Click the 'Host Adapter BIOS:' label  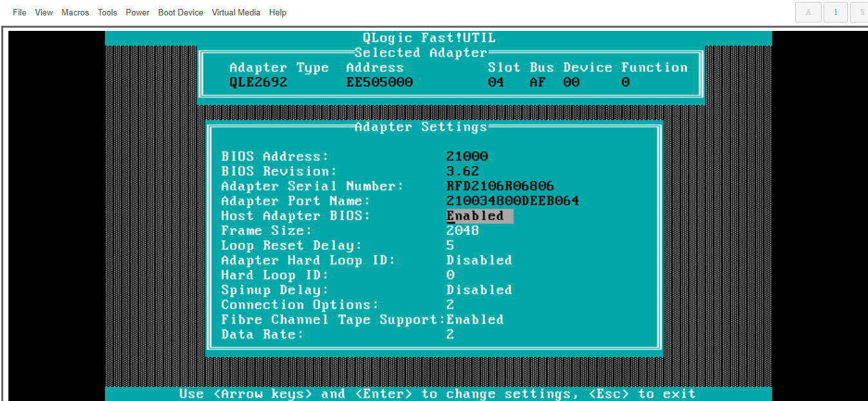click(x=296, y=216)
